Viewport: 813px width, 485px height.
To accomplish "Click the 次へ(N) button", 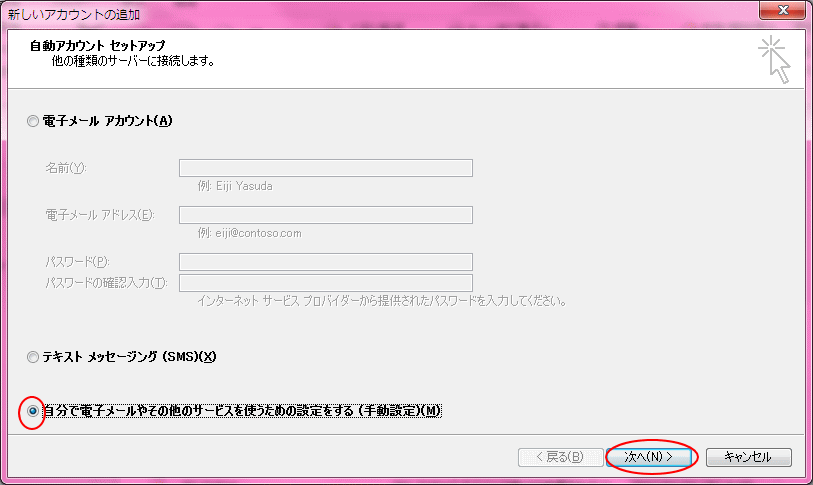I will (649, 457).
